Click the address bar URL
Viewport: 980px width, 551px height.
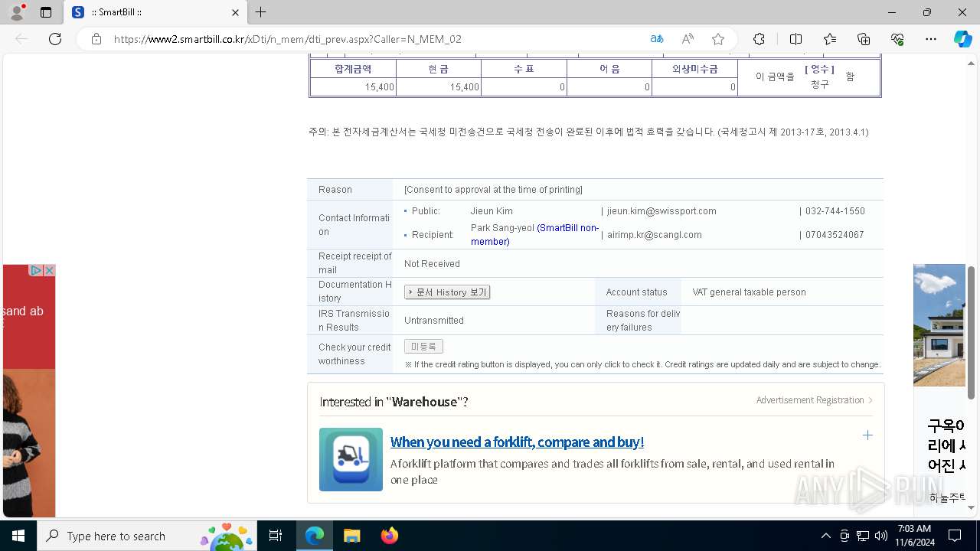point(288,39)
